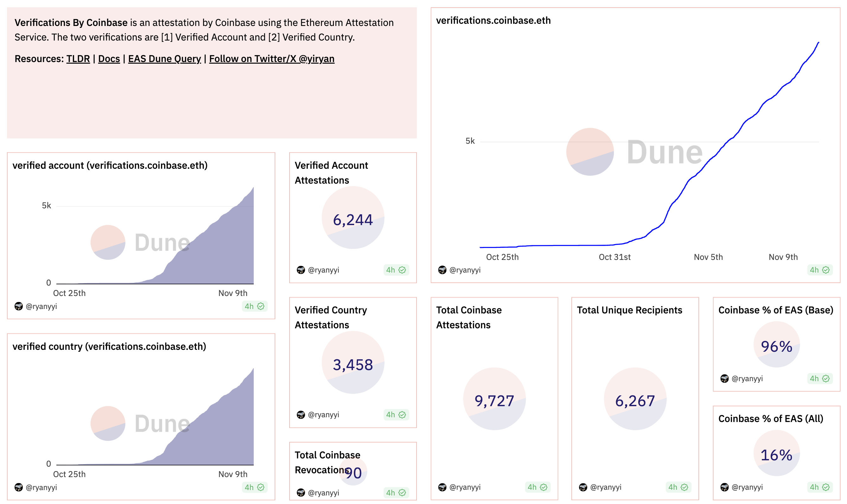Viewport: 847px width, 504px height.
Task: Click the Coinbase % of EAS (Base) title
Action: (x=776, y=310)
